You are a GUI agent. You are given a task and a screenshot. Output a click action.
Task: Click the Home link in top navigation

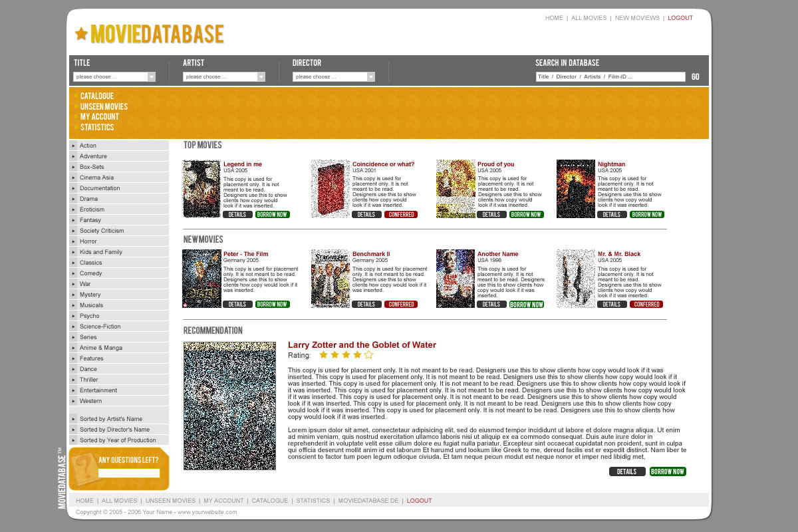pos(554,18)
